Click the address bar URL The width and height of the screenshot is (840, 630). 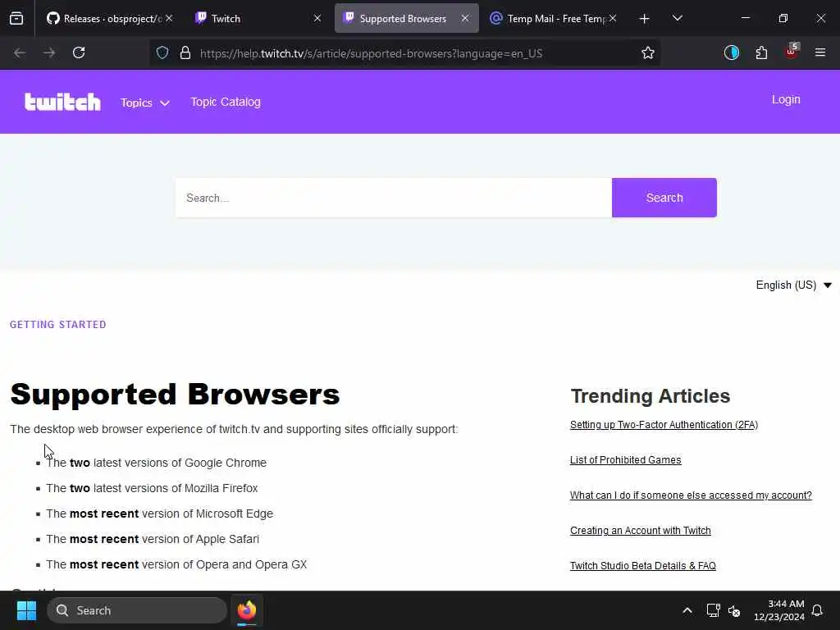[372, 53]
